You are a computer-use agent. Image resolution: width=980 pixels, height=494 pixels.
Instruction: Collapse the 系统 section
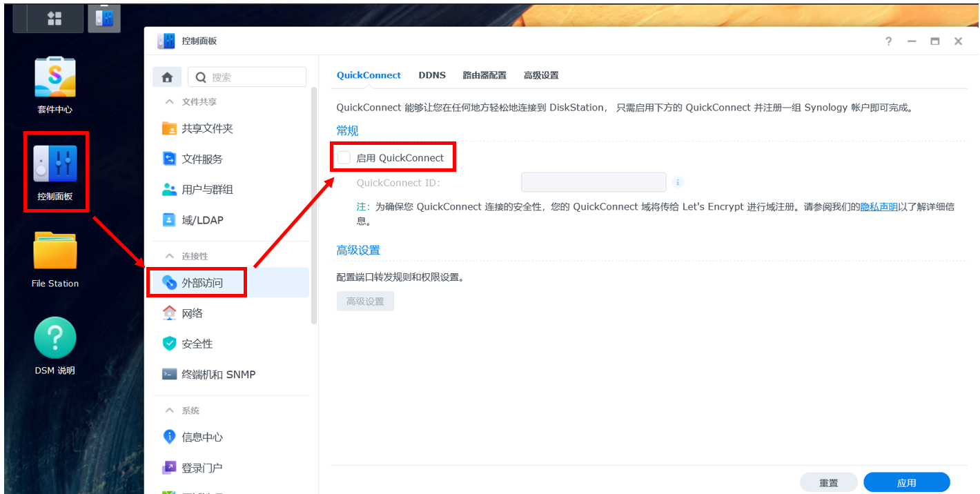[x=169, y=411]
